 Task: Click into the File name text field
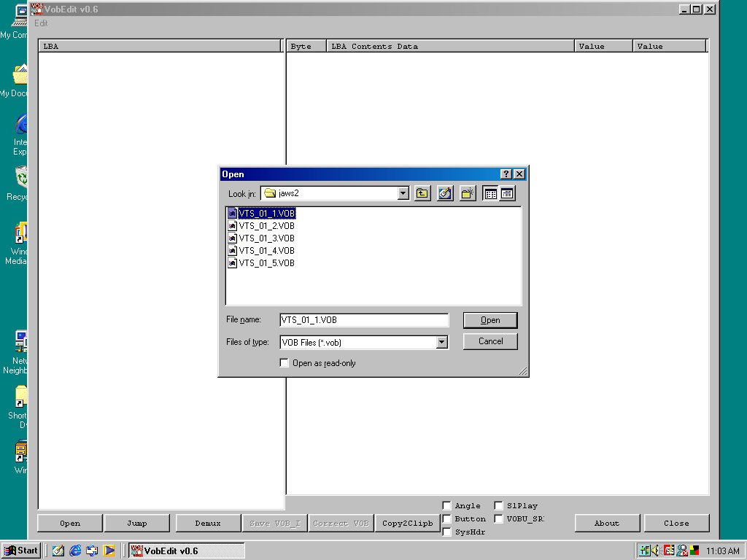click(x=363, y=320)
